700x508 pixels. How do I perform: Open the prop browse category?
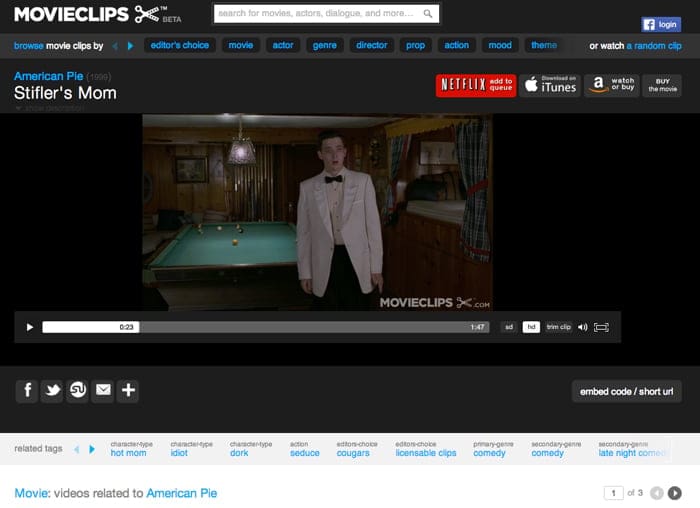(x=415, y=45)
